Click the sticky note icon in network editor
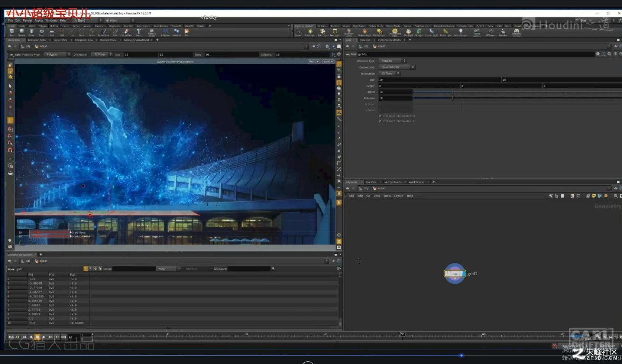The image size is (622, 364). click(594, 196)
